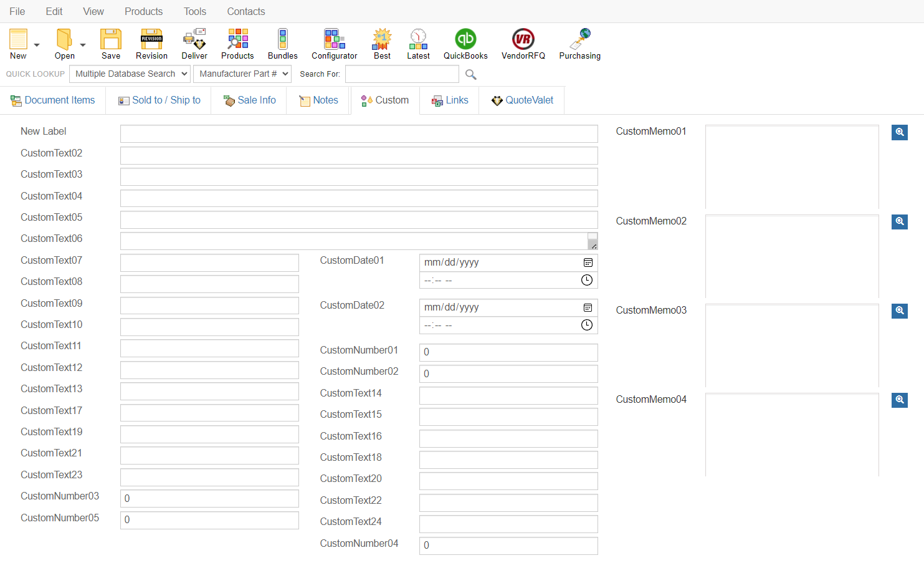The height and width of the screenshot is (583, 924).
Task: Click the Search For input field
Action: tap(402, 74)
